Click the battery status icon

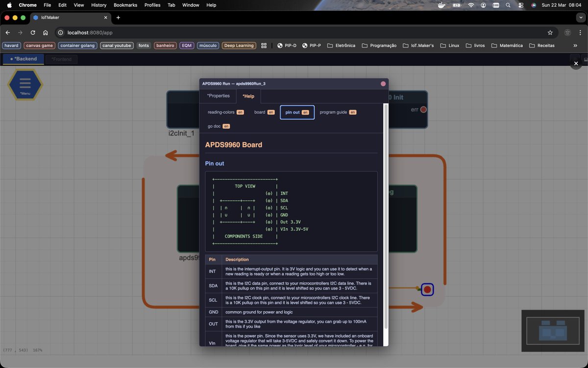tap(457, 5)
